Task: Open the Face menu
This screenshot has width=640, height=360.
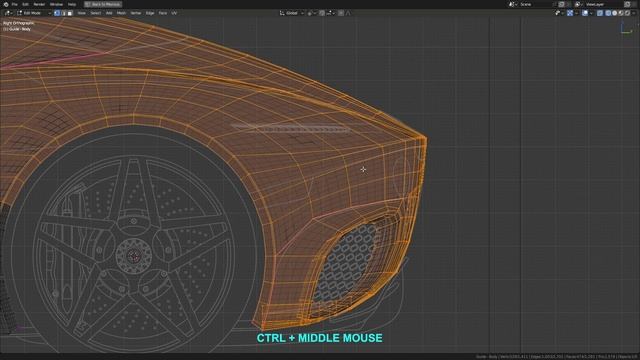Action: coord(162,13)
